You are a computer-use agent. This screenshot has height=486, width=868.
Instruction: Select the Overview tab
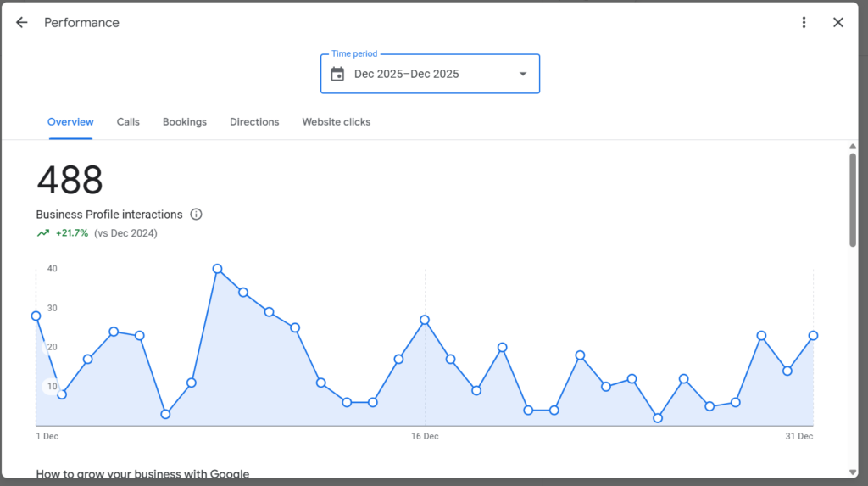pyautogui.click(x=70, y=122)
